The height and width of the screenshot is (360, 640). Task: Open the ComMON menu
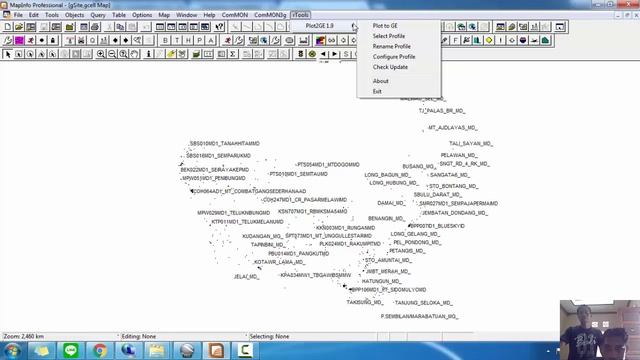click(235, 15)
